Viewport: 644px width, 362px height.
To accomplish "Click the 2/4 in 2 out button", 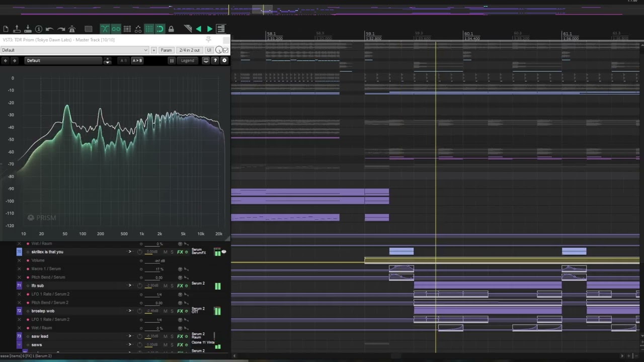I will [190, 50].
